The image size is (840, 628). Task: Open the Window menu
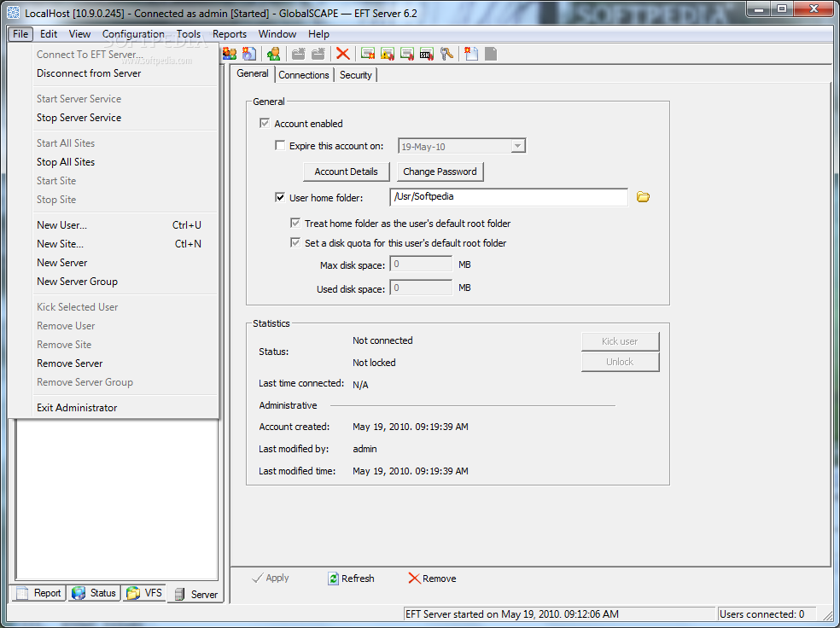click(277, 34)
